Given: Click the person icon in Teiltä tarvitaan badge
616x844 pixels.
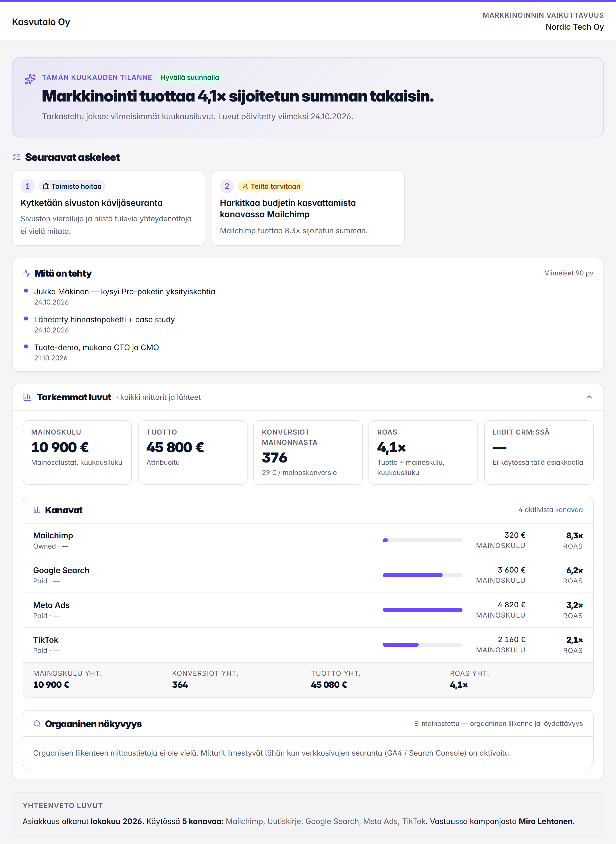Looking at the screenshot, I should (x=245, y=186).
